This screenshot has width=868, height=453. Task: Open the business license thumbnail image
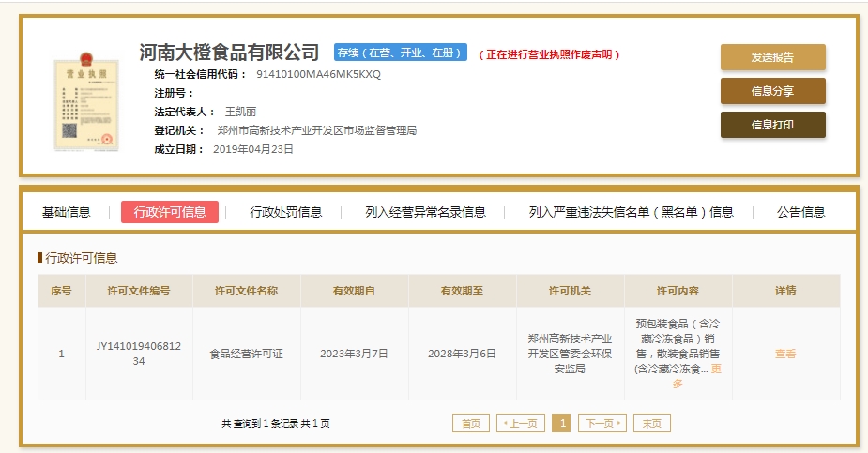tap(86, 100)
